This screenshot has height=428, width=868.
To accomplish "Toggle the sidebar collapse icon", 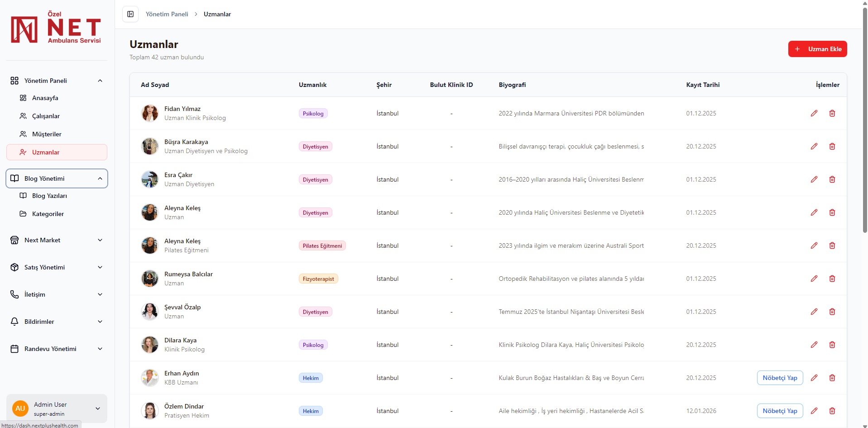I will (130, 14).
